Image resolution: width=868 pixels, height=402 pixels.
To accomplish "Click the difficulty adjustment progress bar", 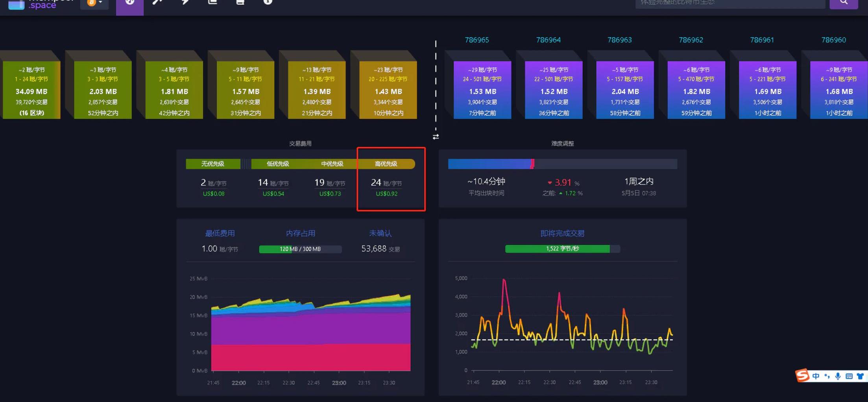I will point(562,164).
